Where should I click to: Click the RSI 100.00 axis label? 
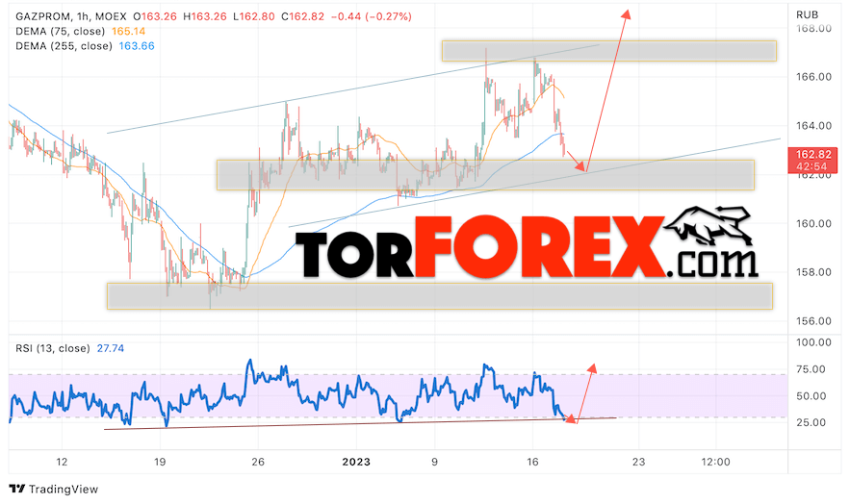[813, 342]
